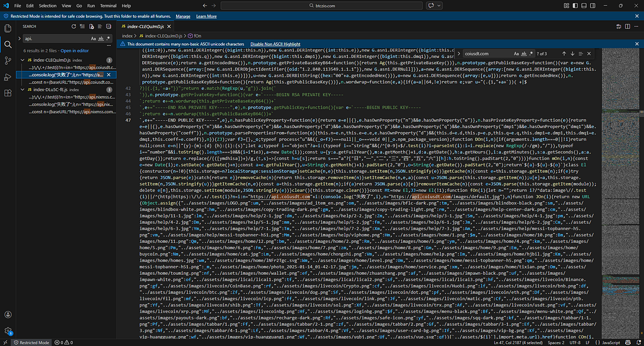The height and width of the screenshot is (346, 644).
Task: Click the Manage link in Restricted Mode banner
Action: point(183,16)
